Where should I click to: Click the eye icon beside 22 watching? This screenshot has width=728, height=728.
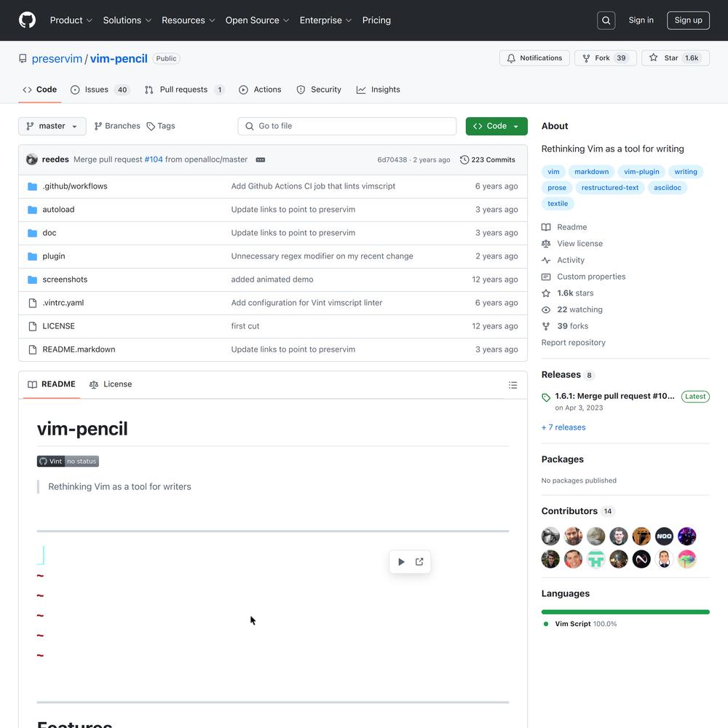(546, 309)
